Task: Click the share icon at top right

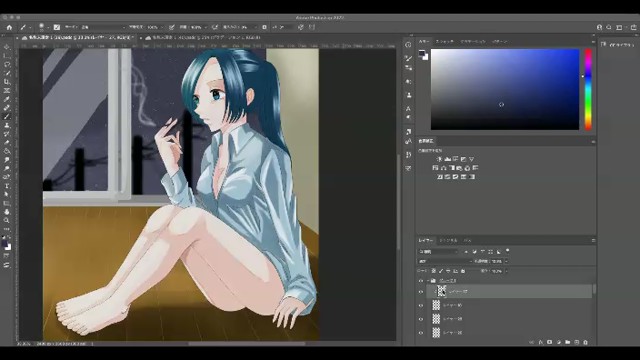Action: [x=633, y=27]
